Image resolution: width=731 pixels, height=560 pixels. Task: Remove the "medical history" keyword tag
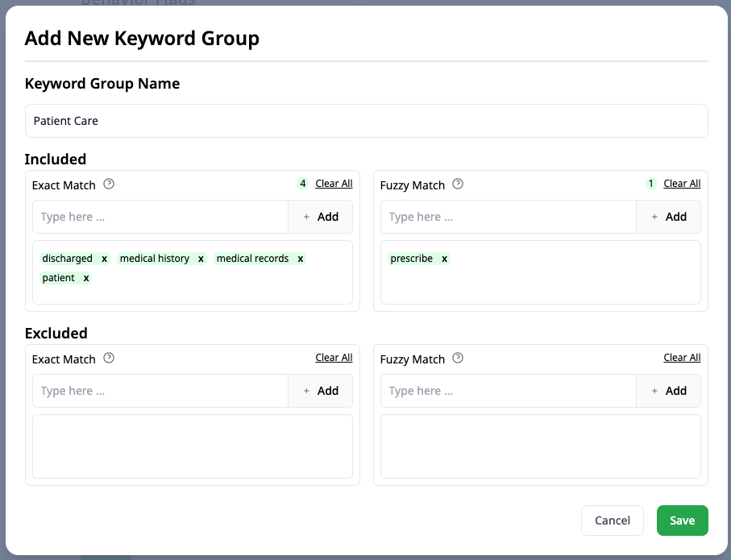tap(200, 259)
